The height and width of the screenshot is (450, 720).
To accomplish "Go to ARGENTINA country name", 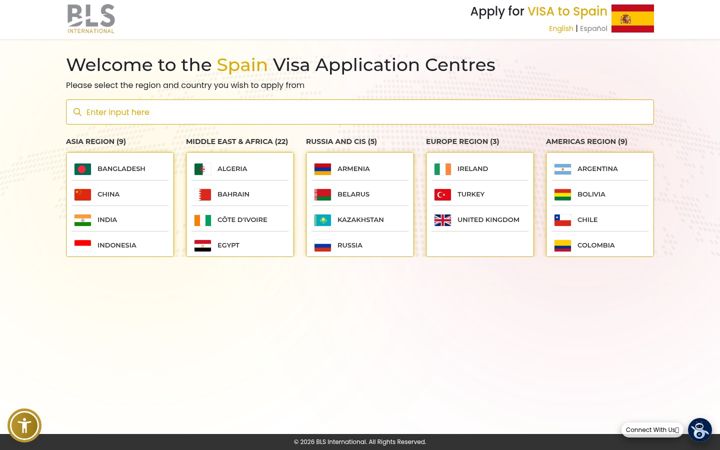I will click(597, 169).
